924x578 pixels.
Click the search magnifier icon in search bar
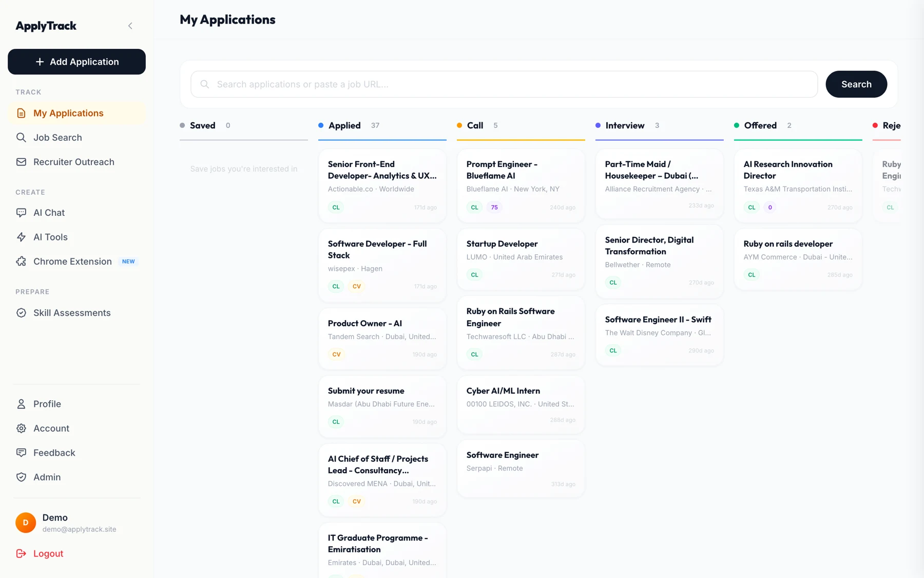pos(204,84)
